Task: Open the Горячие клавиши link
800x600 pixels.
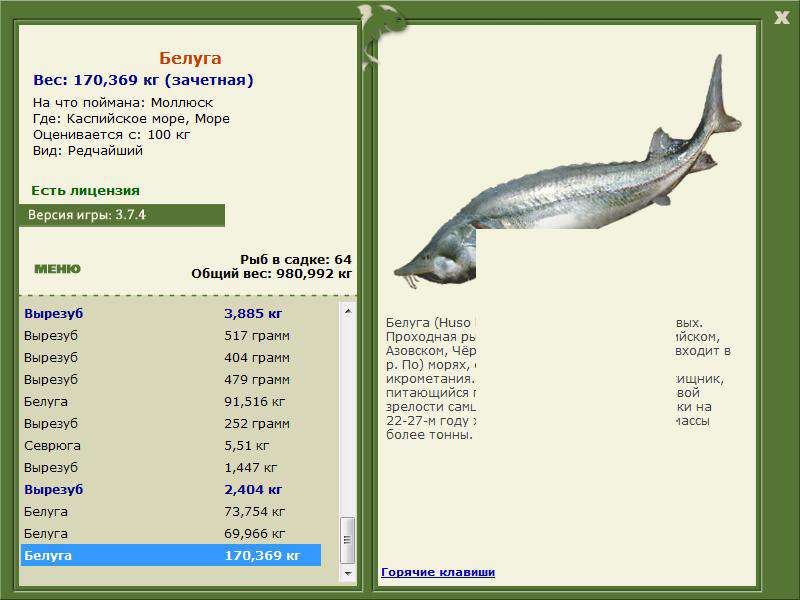Action: (438, 572)
